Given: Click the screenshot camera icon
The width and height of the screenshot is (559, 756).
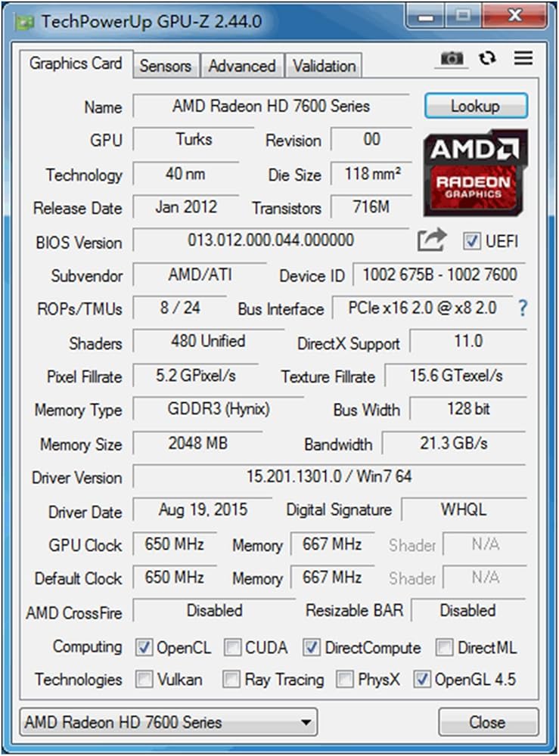Looking at the screenshot, I should click(452, 59).
